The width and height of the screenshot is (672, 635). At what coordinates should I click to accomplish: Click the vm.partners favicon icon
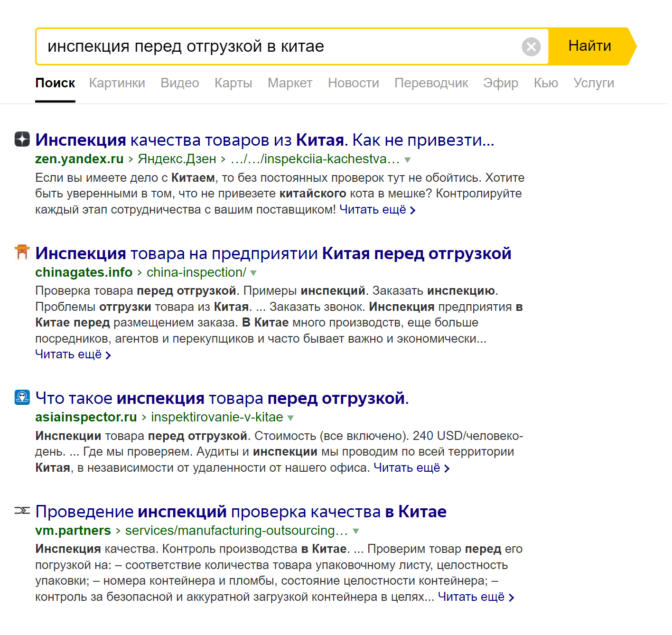pos(22,510)
